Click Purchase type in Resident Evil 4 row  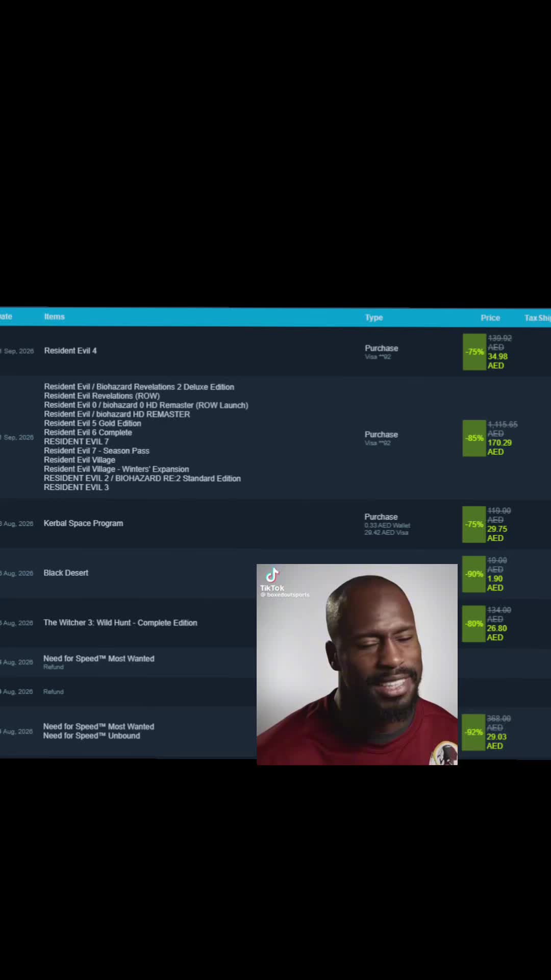click(x=381, y=348)
